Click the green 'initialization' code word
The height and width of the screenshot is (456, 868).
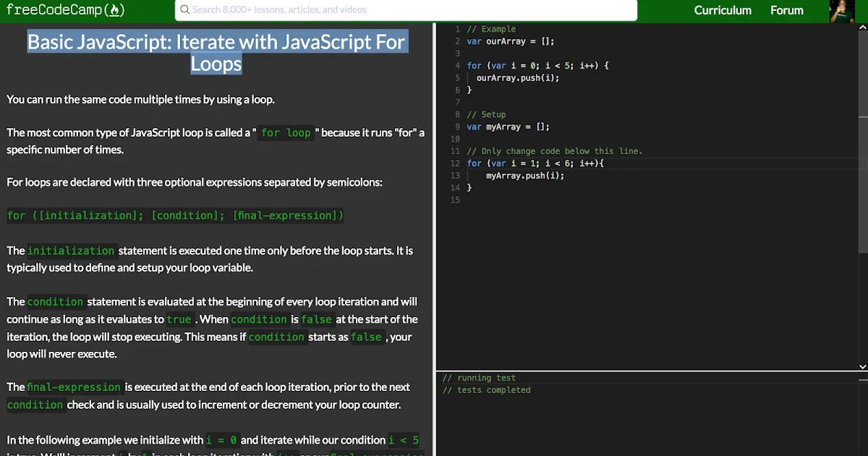[x=71, y=250]
